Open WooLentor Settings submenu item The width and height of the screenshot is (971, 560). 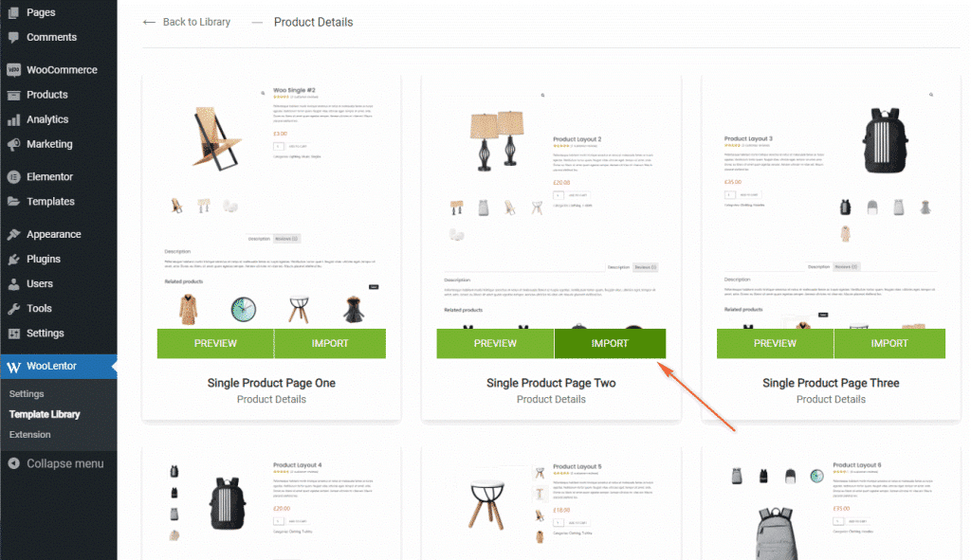click(x=27, y=393)
